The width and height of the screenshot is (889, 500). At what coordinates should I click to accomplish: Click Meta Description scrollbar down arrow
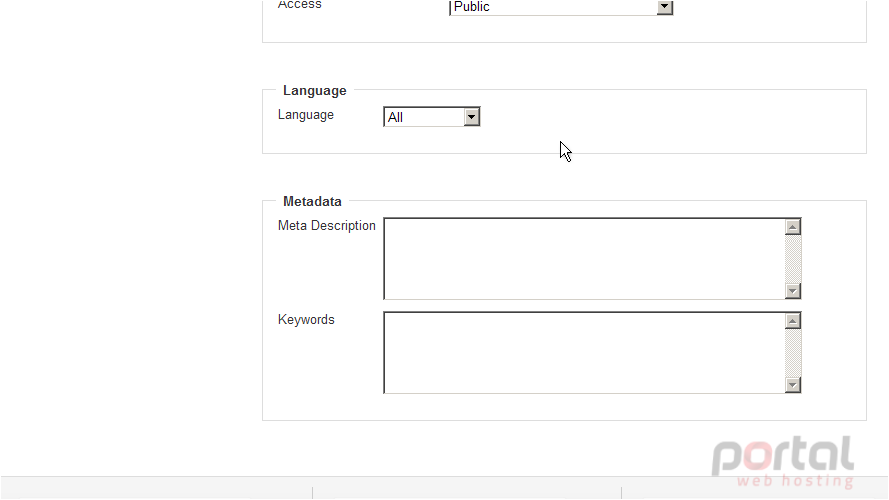click(x=793, y=291)
